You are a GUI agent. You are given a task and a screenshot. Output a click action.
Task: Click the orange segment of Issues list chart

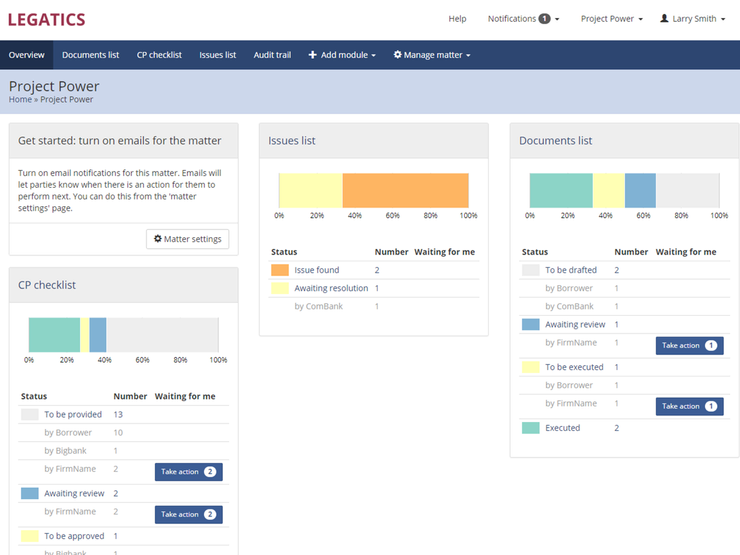(405, 191)
